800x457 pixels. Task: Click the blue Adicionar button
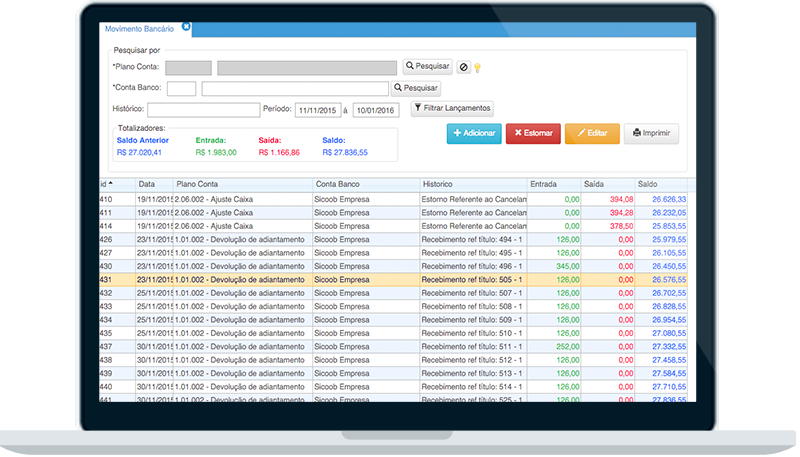click(474, 134)
